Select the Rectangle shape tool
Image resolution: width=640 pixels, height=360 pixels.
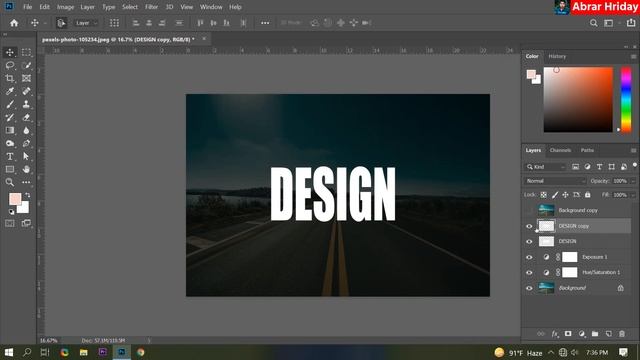[x=10, y=169]
